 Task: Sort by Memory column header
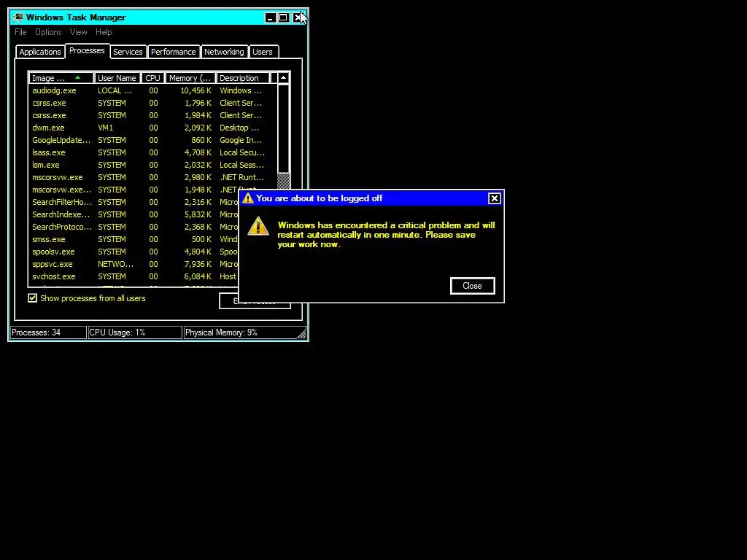tap(190, 78)
